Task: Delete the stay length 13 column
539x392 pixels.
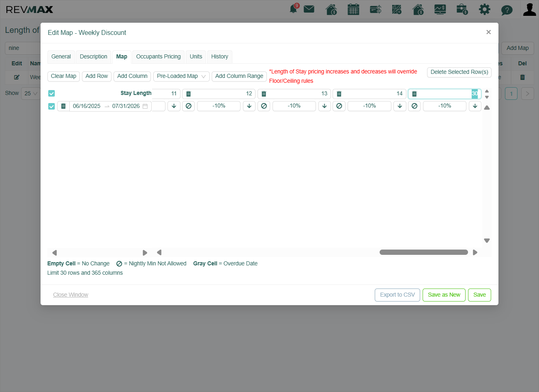Action: (264, 94)
